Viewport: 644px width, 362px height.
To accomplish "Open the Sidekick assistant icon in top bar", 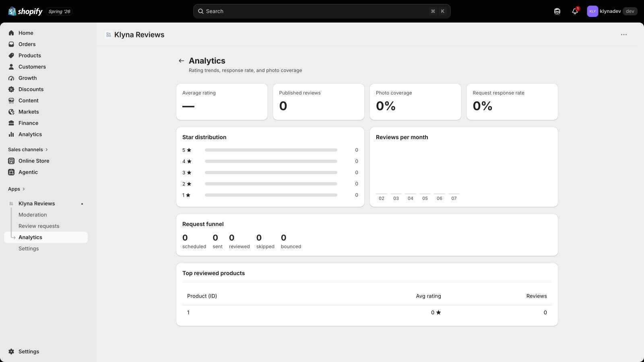I will click(557, 11).
